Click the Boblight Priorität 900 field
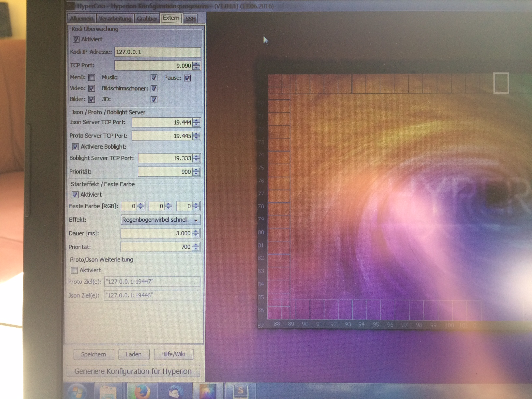Screen dimensions: 532x399 pos(165,171)
